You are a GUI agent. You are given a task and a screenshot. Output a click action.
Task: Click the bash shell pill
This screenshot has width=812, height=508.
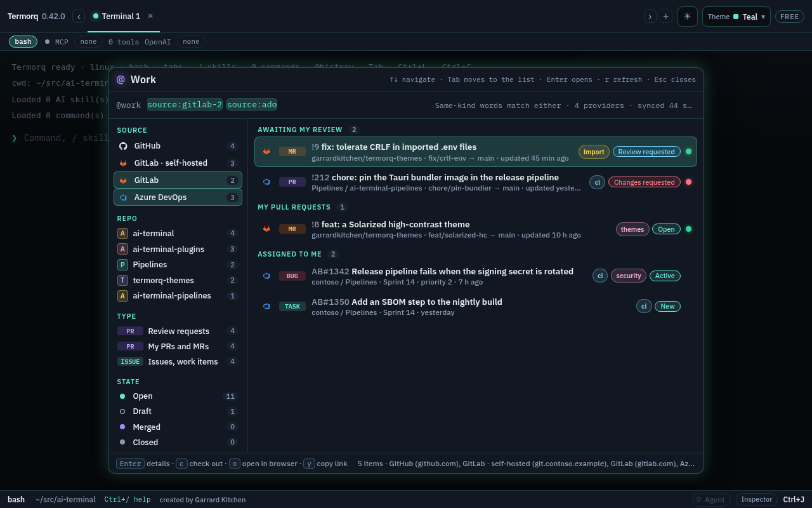23,41
